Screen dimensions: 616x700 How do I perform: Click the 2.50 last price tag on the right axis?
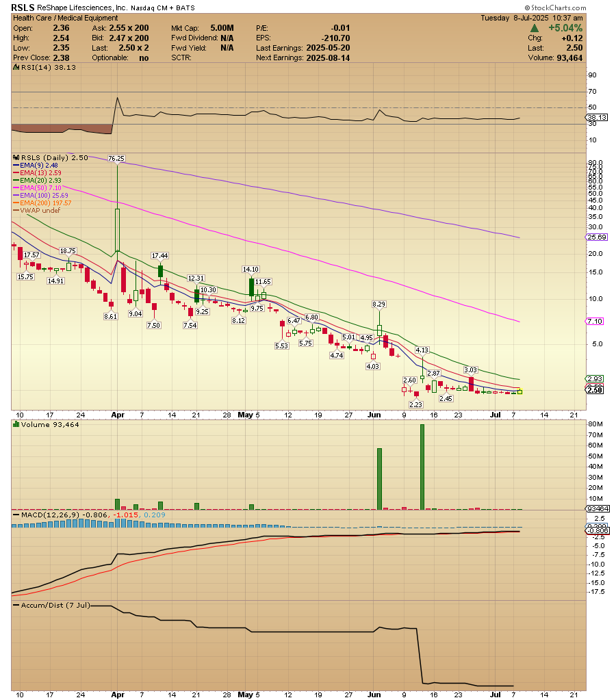click(595, 390)
